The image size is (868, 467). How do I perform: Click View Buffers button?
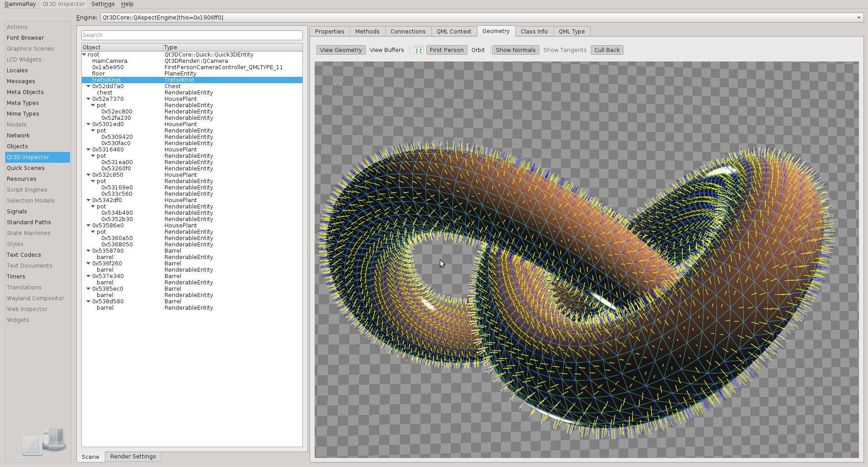387,50
